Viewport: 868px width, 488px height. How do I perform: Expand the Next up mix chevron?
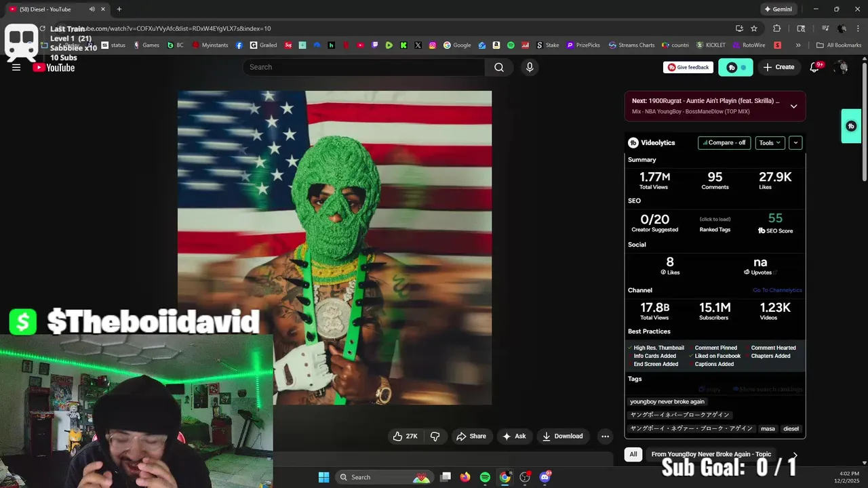[793, 106]
